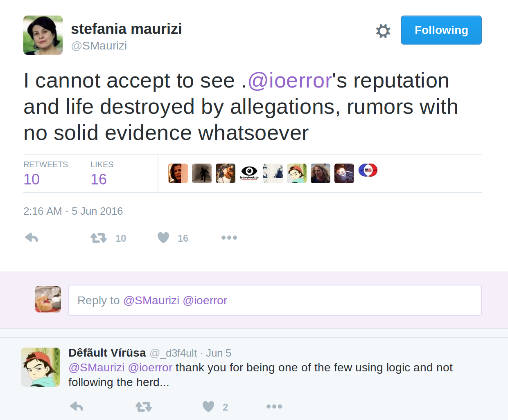View the 16 likes list
508x420 pixels.
coord(99,179)
